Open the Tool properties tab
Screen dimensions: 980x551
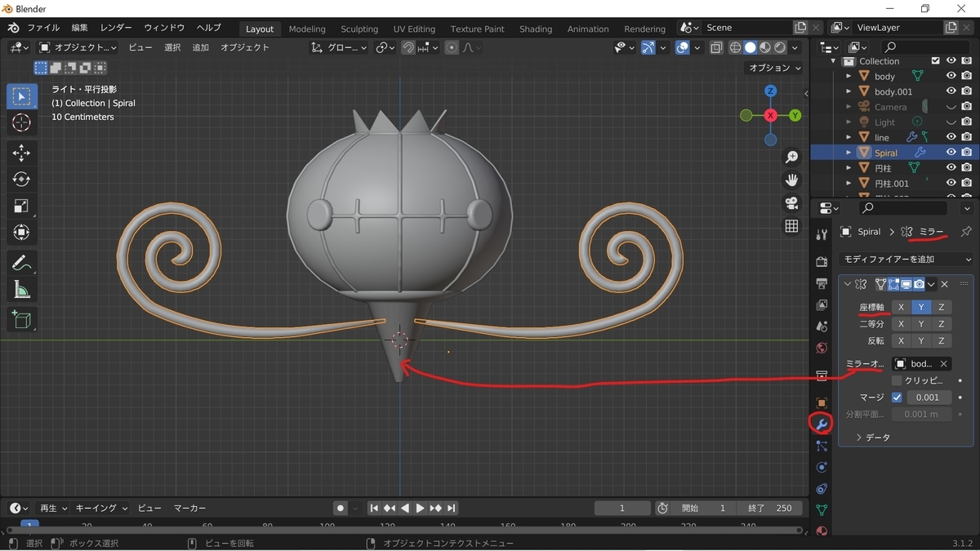click(822, 235)
